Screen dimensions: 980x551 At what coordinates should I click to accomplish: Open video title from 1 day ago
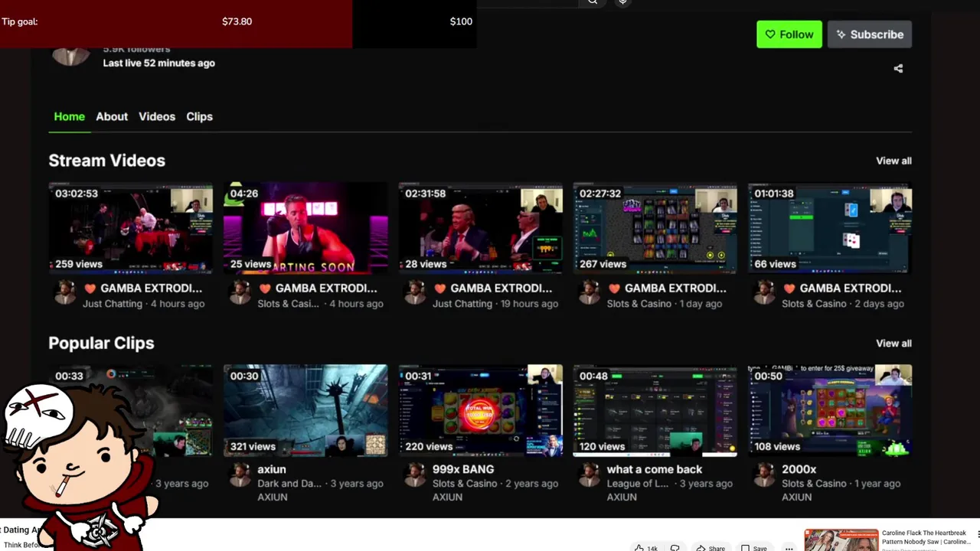click(x=667, y=289)
